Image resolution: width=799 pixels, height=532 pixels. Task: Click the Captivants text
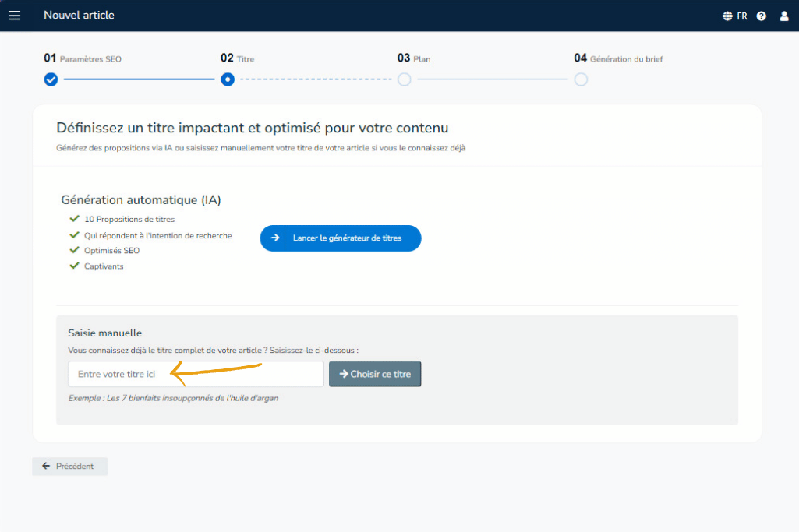[104, 266]
